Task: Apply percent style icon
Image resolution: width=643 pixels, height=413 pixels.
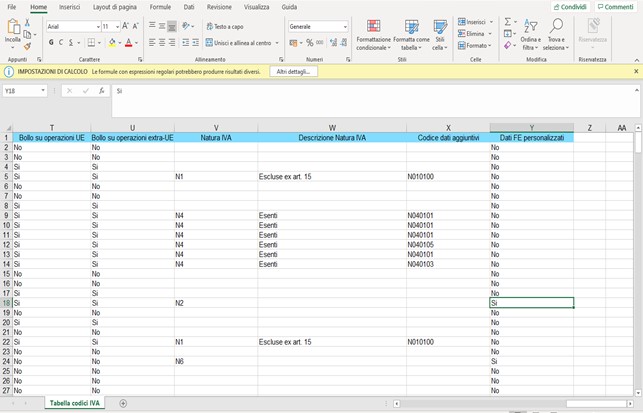Action: (x=310, y=43)
